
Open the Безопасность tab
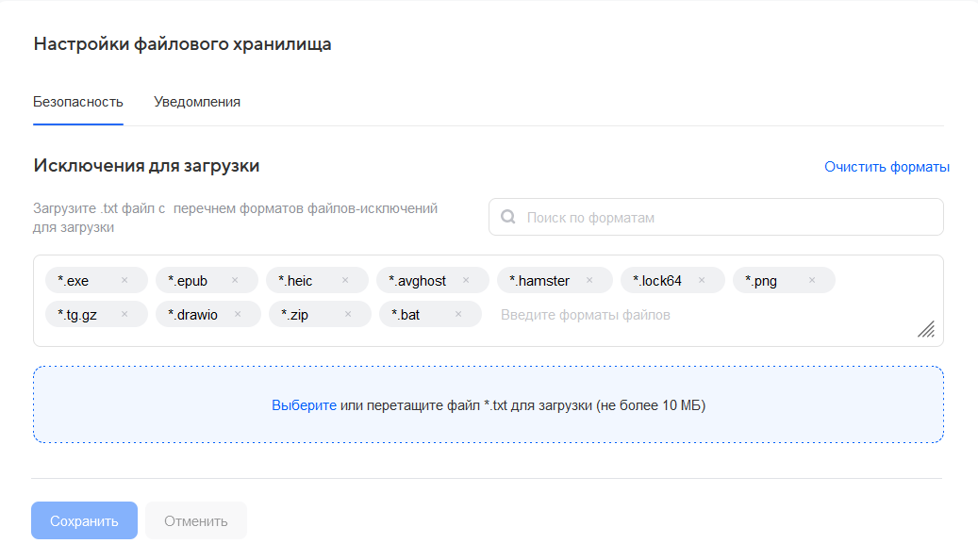[78, 102]
